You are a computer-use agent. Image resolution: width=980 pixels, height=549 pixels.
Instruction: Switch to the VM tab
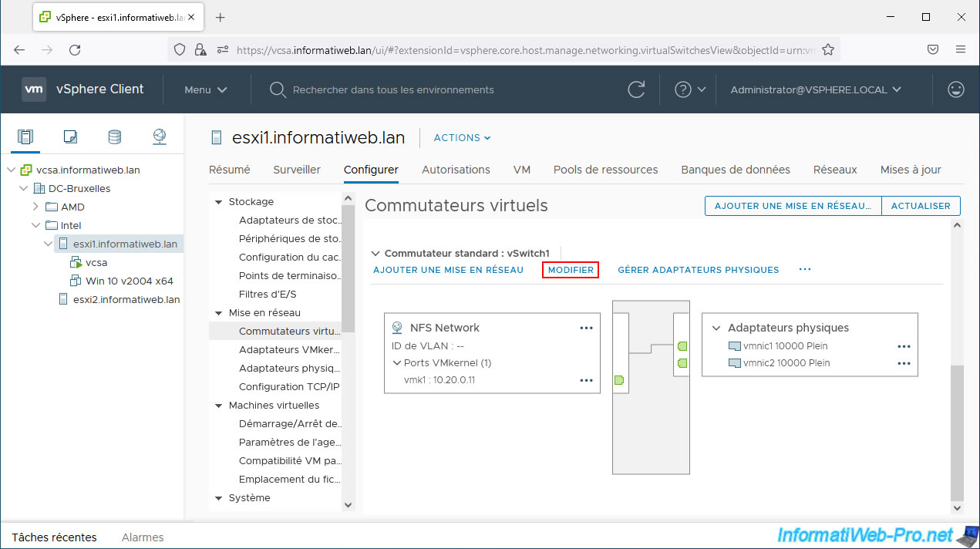click(x=522, y=170)
